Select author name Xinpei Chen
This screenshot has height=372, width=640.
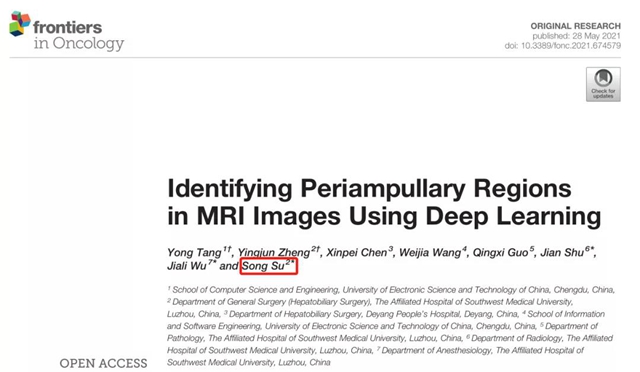point(356,253)
